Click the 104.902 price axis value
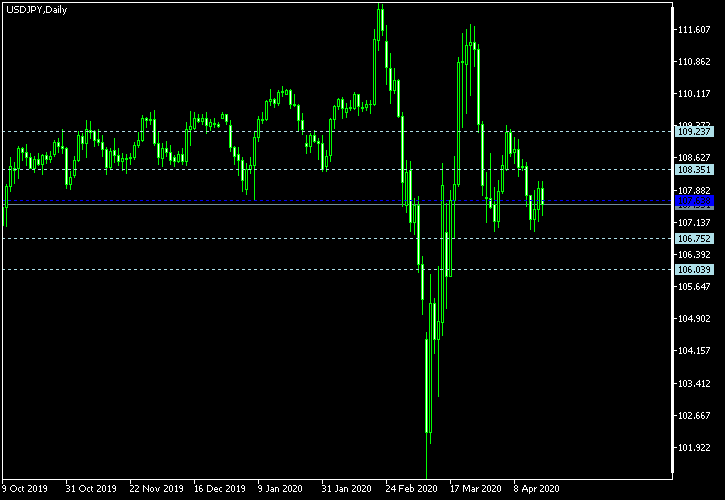This screenshot has height=500, width=725. tap(694, 319)
